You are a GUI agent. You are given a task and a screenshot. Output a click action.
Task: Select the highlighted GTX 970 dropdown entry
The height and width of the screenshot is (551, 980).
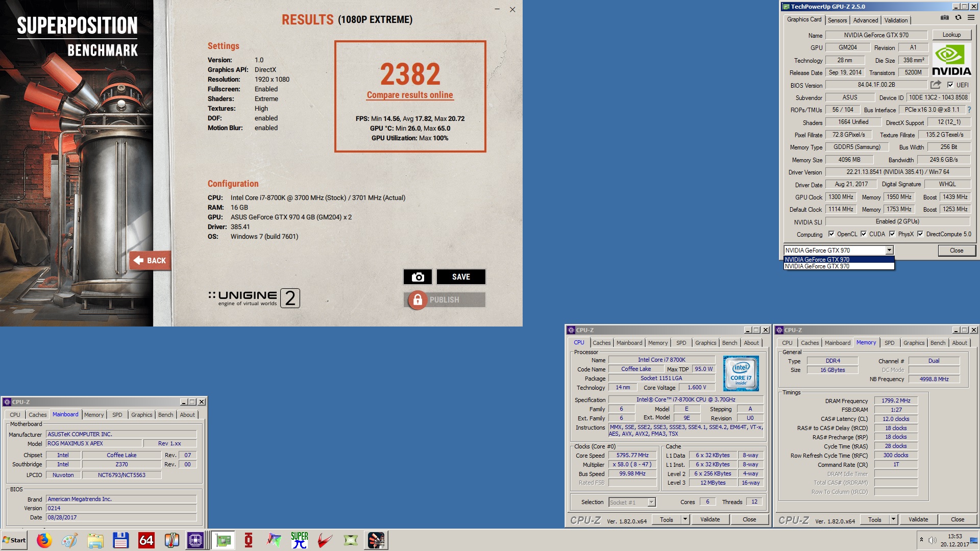pyautogui.click(x=839, y=260)
